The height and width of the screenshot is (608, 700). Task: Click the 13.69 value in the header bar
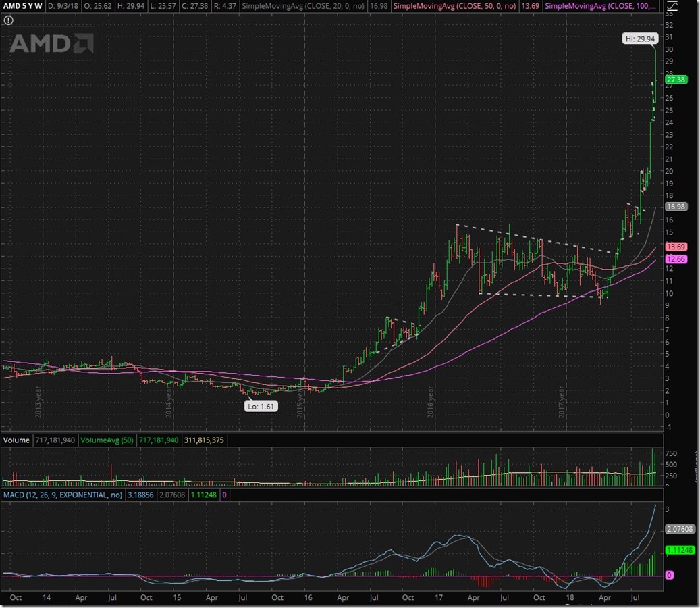coord(531,6)
